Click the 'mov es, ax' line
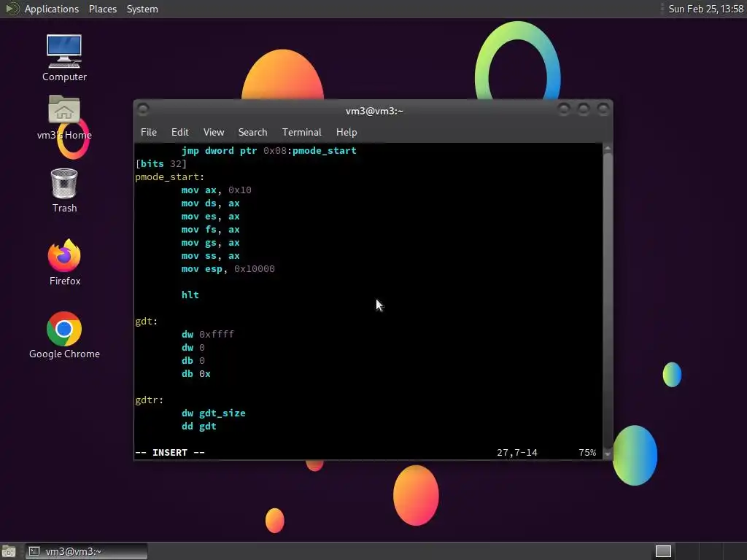 point(211,217)
